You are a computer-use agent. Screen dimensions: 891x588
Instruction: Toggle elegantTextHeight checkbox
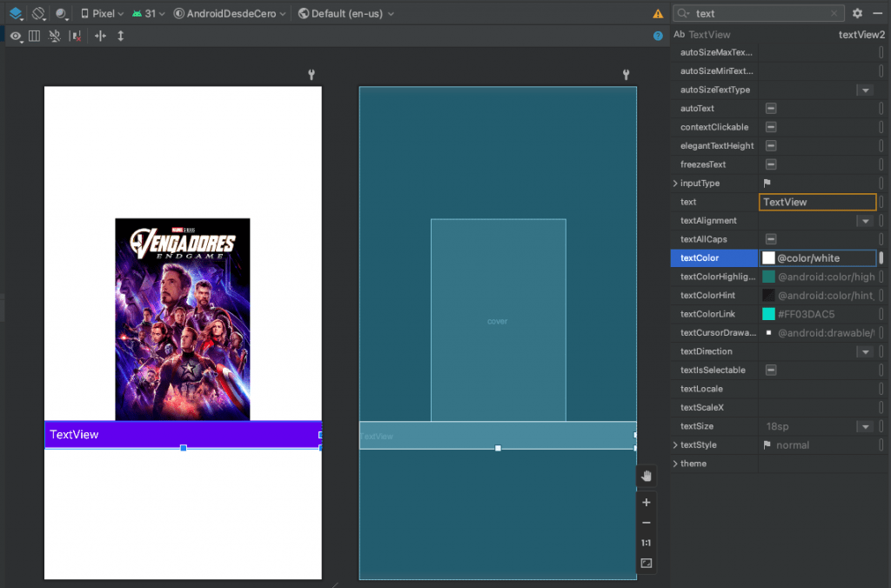(771, 146)
